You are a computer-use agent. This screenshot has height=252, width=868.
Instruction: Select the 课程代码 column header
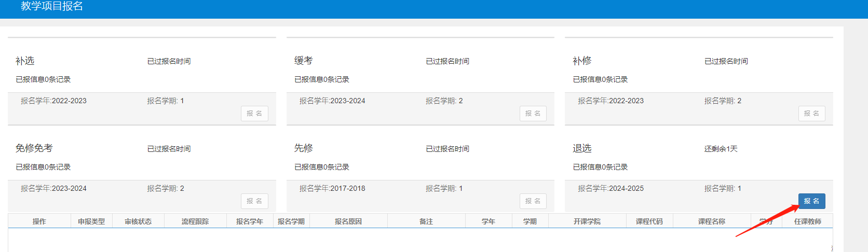649,221
